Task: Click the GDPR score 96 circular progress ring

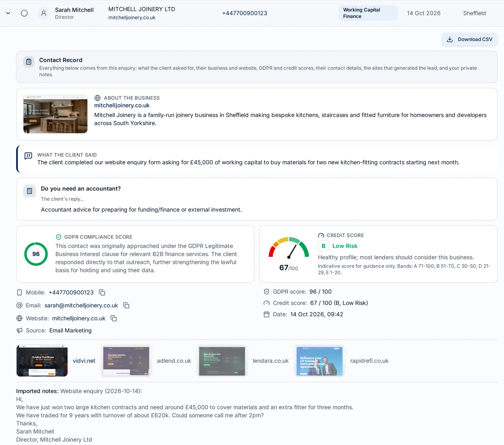Action: tap(36, 254)
